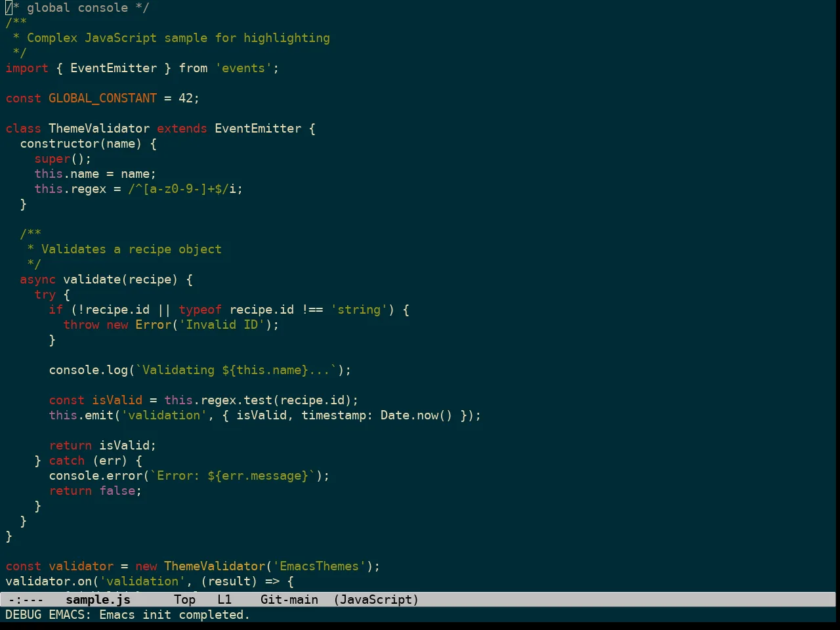
Task: Click the 'extends' keyword
Action: click(x=182, y=129)
